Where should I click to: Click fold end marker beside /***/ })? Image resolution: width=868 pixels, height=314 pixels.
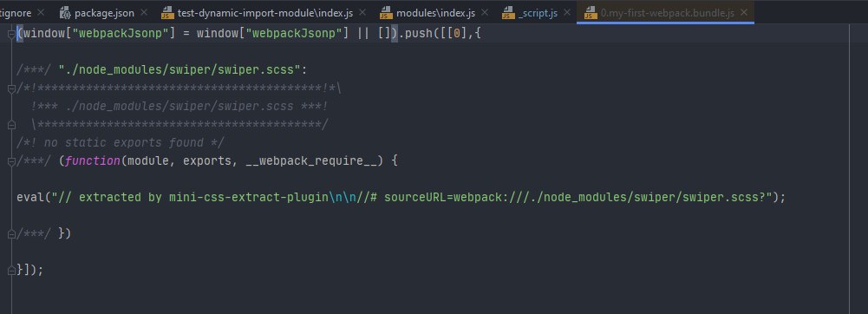click(x=11, y=234)
